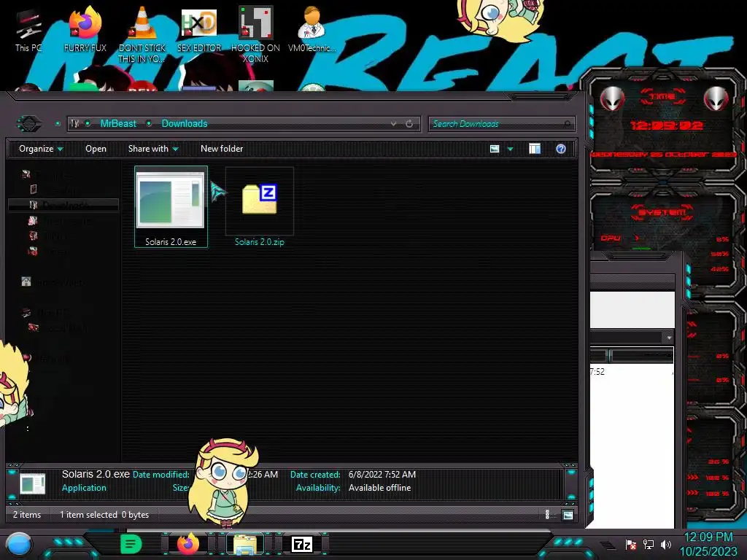Select the highlighted Downloads sidebar entry
The height and width of the screenshot is (560, 747).
tap(64, 205)
